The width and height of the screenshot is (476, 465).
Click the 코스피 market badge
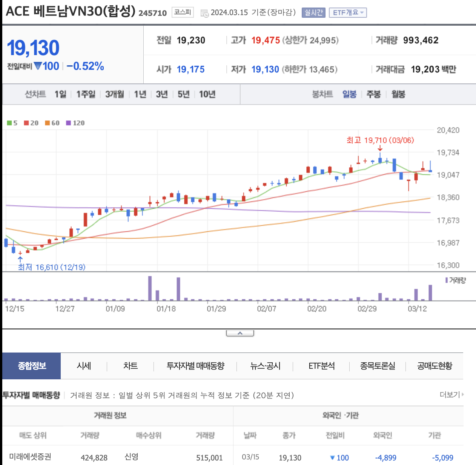tap(183, 12)
